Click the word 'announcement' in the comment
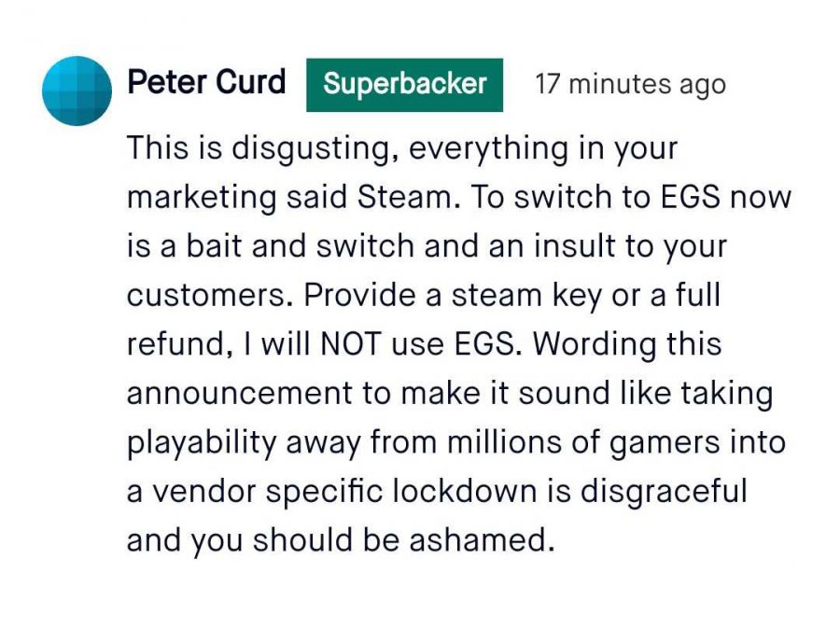 click(245, 394)
